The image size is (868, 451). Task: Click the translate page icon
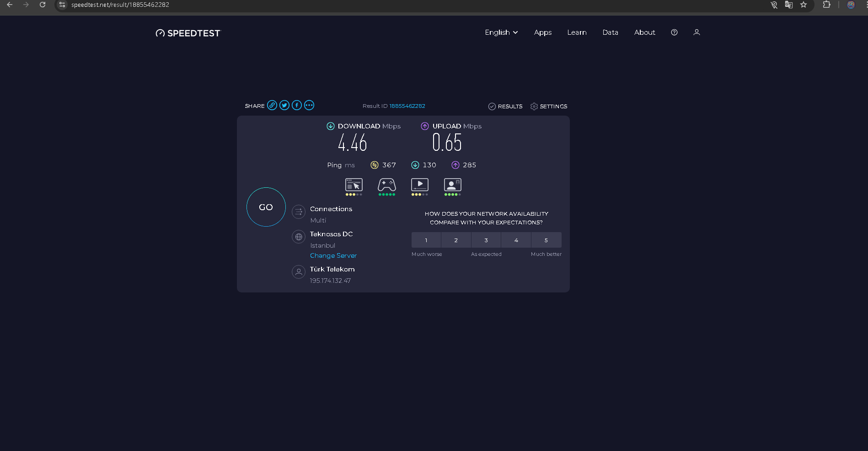[789, 5]
